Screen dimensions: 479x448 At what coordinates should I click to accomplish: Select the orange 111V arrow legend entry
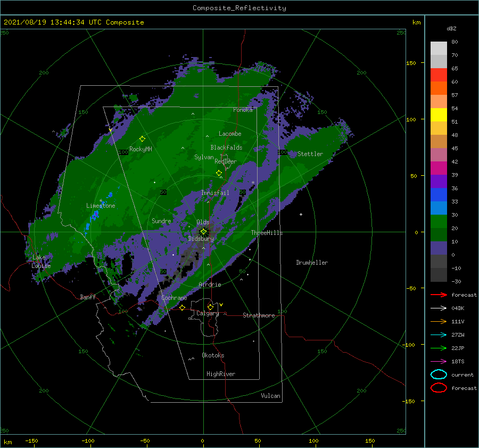(x=439, y=321)
